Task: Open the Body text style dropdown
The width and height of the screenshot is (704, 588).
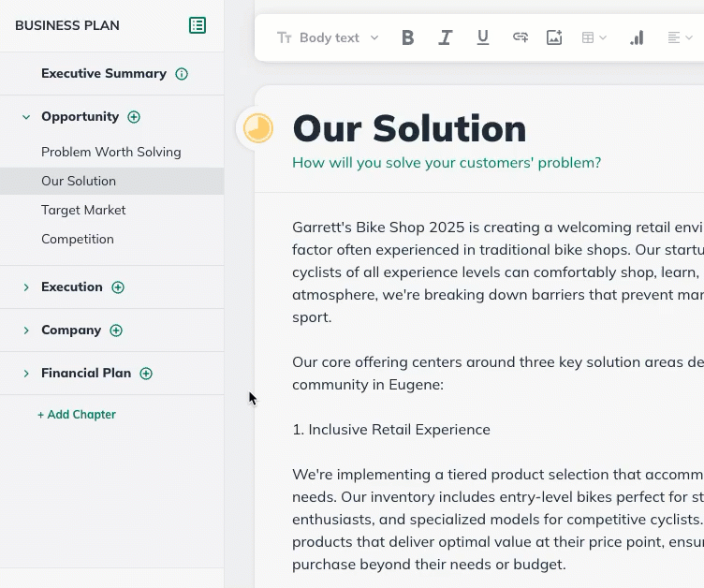Action: click(328, 37)
